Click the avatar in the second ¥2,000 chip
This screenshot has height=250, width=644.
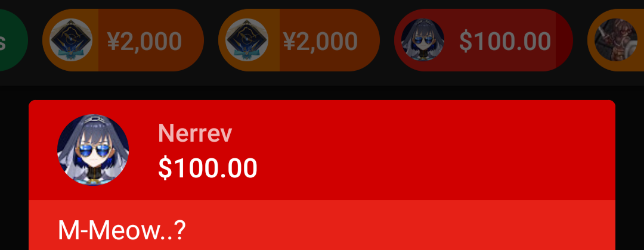click(x=247, y=40)
